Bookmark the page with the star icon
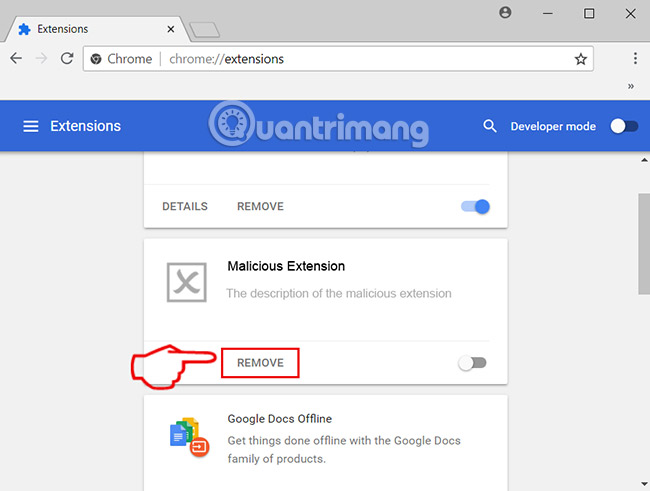This screenshot has width=650, height=491. click(580, 59)
